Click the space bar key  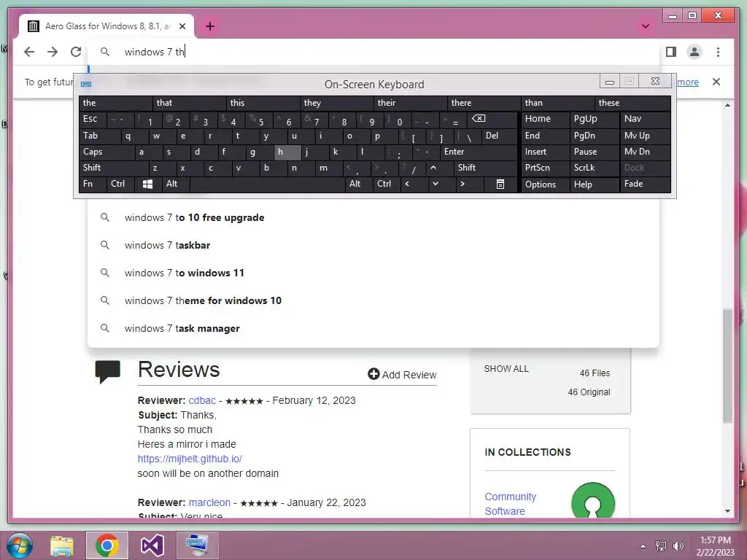267,184
